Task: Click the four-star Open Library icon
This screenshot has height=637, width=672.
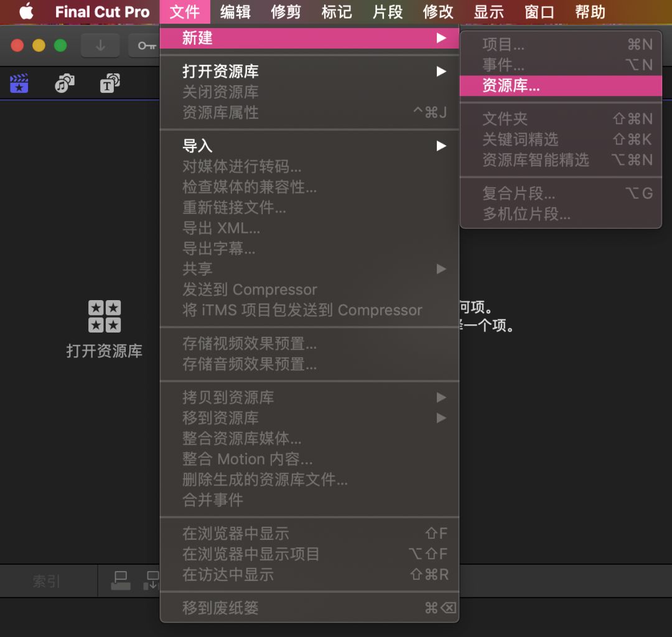Action: [104, 316]
